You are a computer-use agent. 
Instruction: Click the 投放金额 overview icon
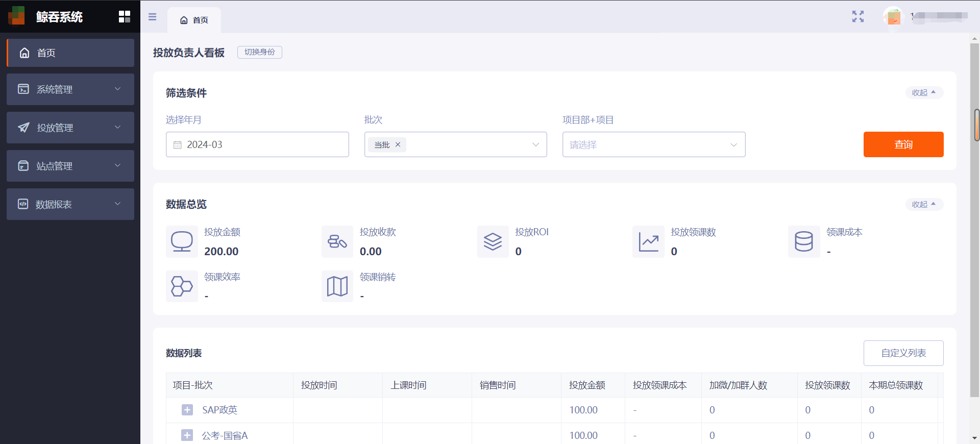click(x=182, y=241)
